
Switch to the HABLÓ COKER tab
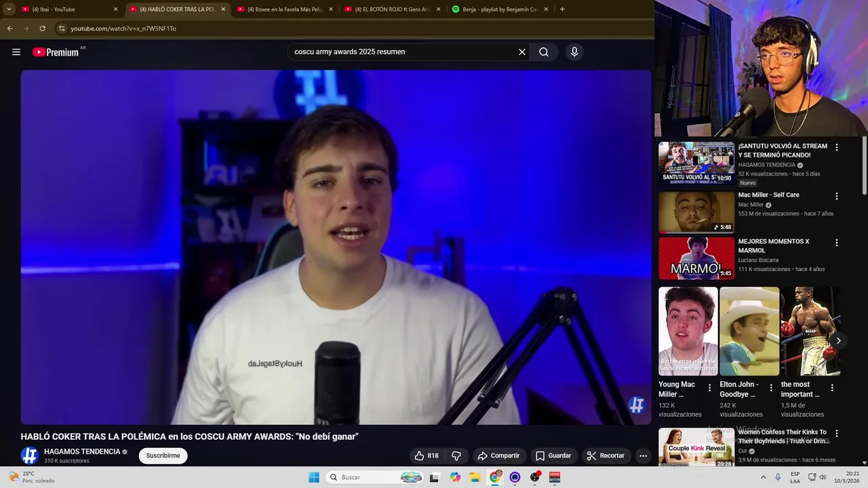[x=177, y=9]
